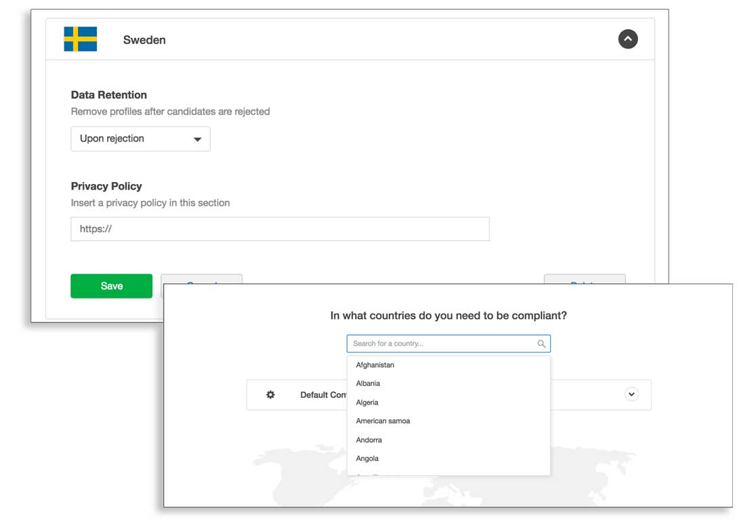Image resolution: width=756 pixels, height=532 pixels.
Task: Select Afghanistan from the country list
Action: tap(375, 365)
